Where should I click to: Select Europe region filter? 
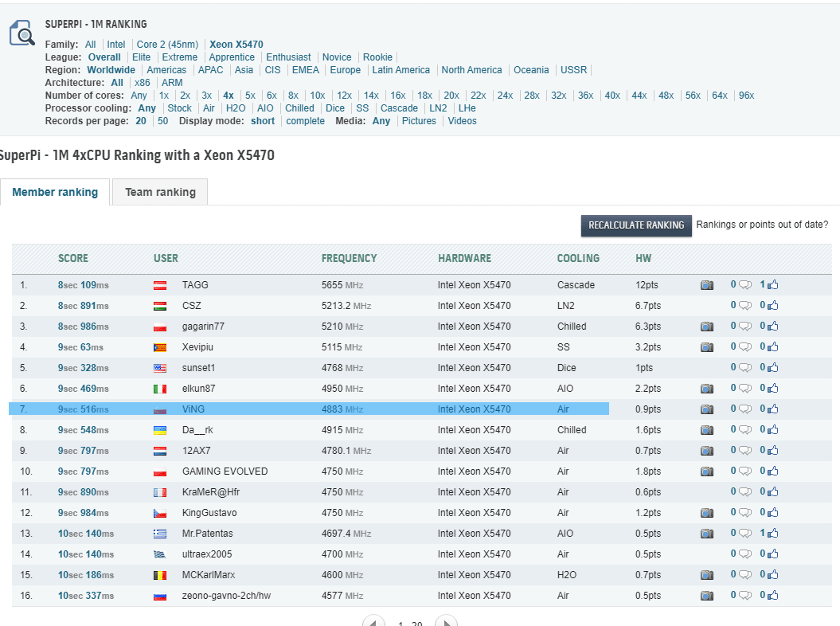[346, 70]
